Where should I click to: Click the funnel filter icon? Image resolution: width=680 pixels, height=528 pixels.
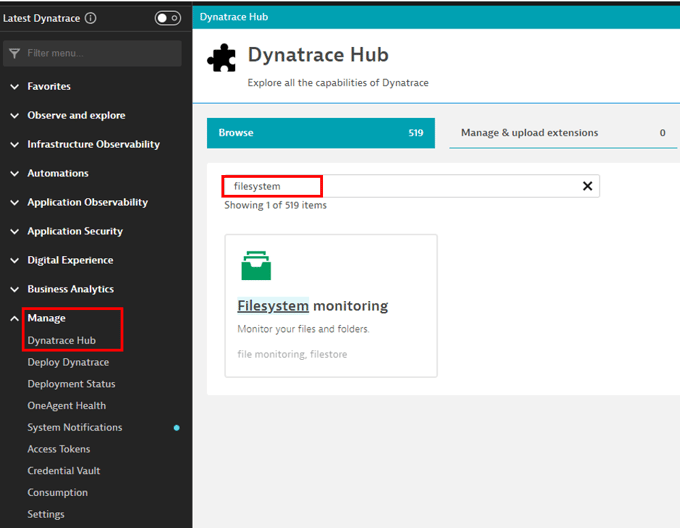(x=14, y=53)
